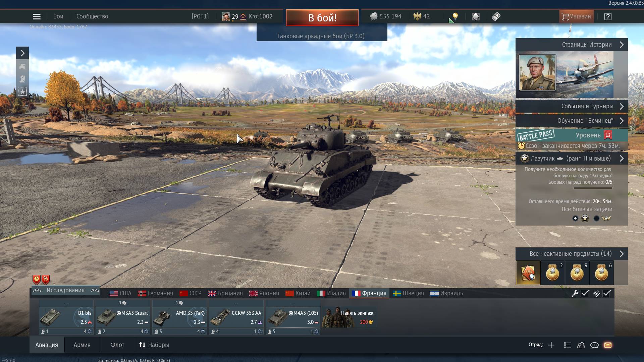Select the booster card item in inactive items
Viewport: 644px width, 362px height.
(x=528, y=273)
